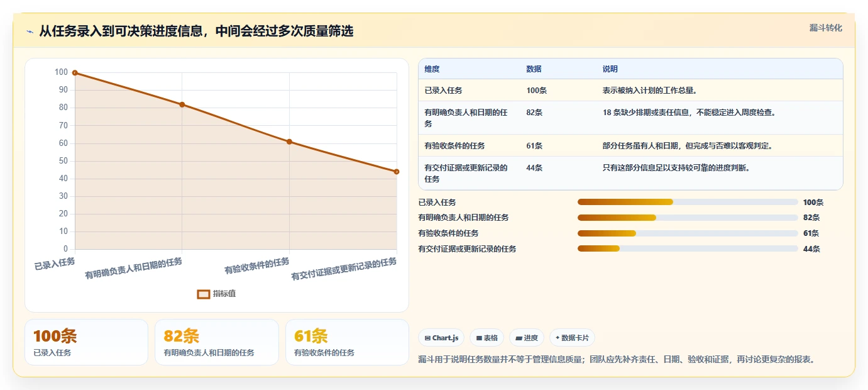The image size is (868, 390).
Task: Click the chart data point at 100
Action: 75,73
